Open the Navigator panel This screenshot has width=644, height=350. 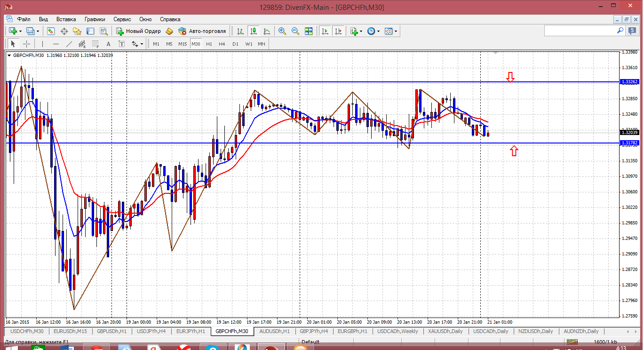click(77, 31)
